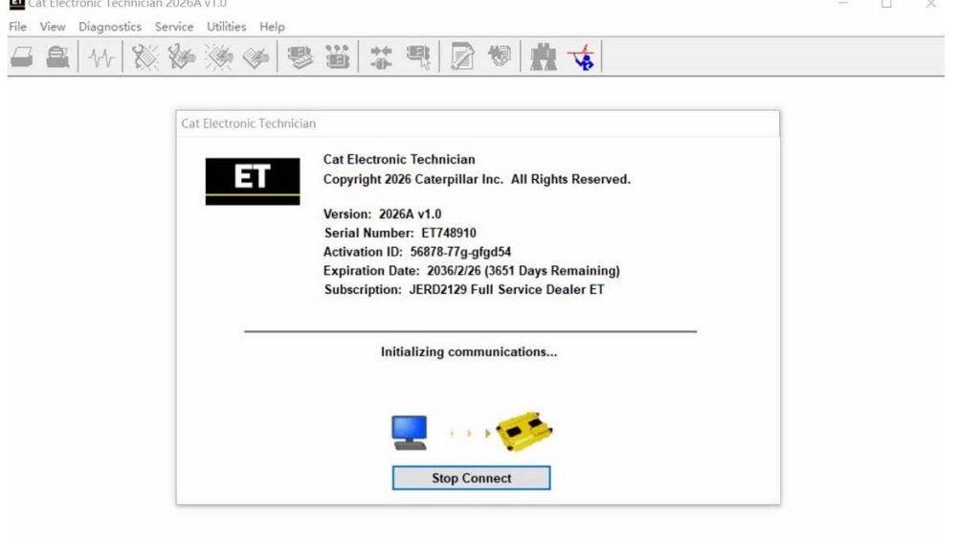Open Active Event Codes sparkle icon

point(219,57)
